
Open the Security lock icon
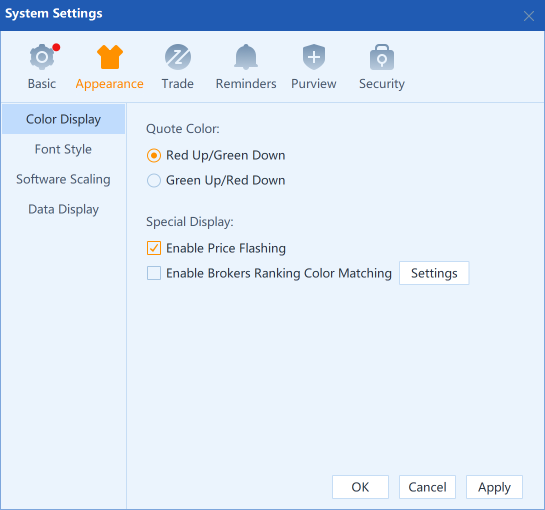pos(382,57)
